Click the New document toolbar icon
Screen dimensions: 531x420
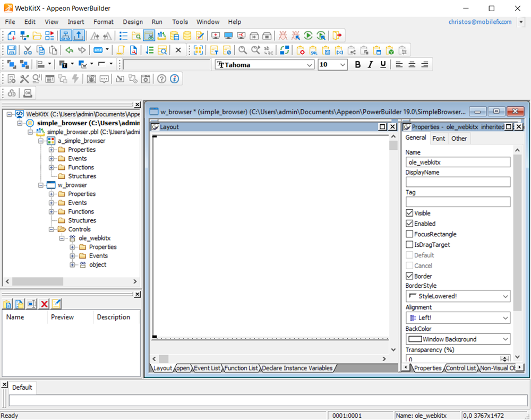pyautogui.click(x=12, y=36)
